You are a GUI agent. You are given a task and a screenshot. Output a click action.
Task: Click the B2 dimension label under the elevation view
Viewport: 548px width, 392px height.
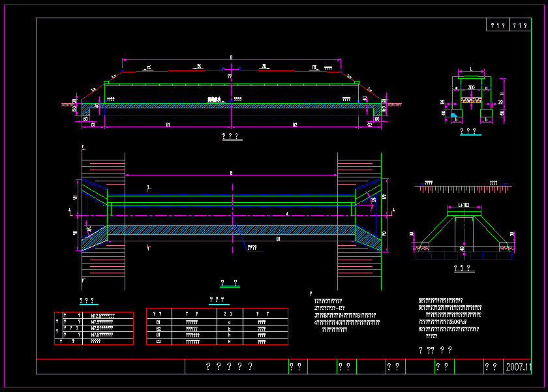pos(295,123)
